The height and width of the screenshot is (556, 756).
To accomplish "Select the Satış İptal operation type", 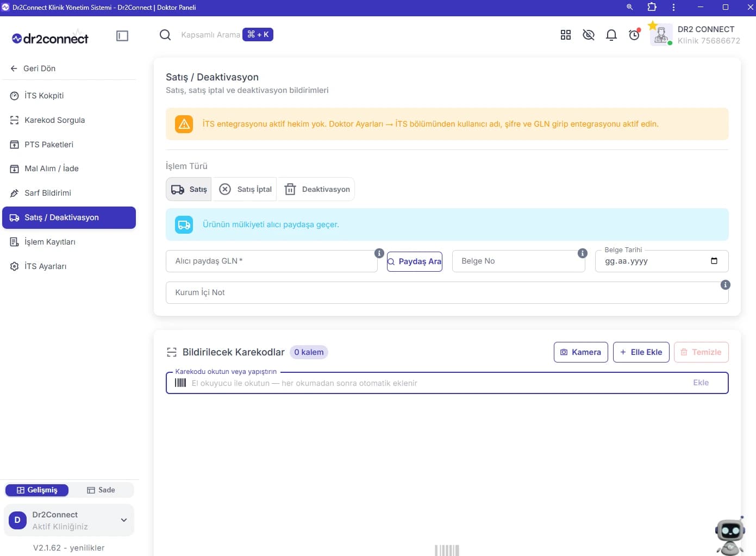I will click(245, 189).
